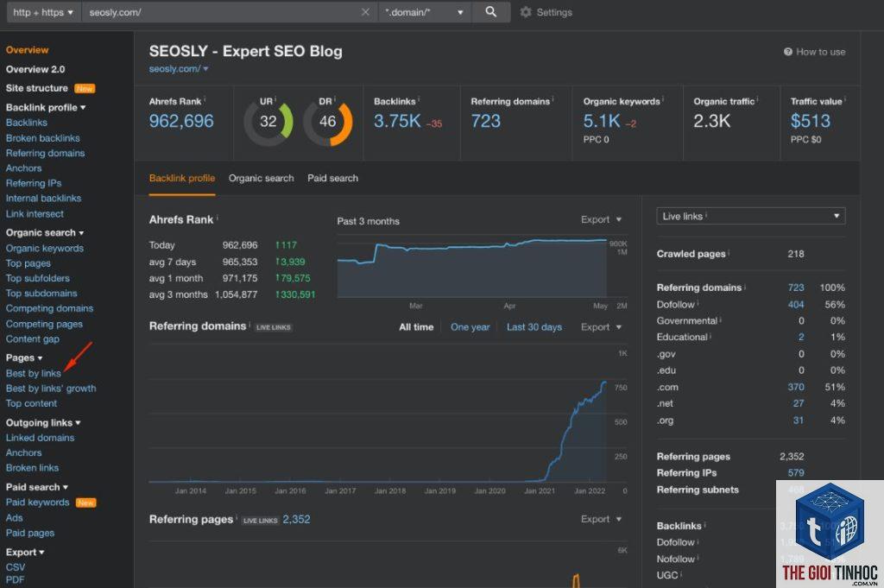The height and width of the screenshot is (588, 884).
Task: Open Export menu of Referring pages chart
Action: click(601, 519)
